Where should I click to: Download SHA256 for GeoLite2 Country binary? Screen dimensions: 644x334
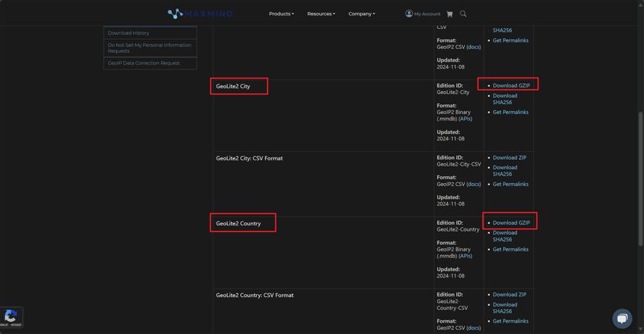[504, 236]
